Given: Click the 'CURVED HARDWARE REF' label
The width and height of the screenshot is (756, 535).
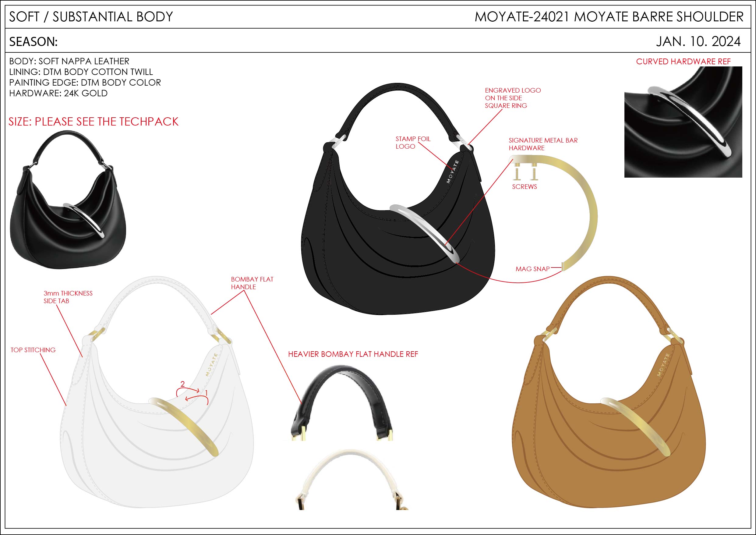Looking at the screenshot, I should pos(683,62).
